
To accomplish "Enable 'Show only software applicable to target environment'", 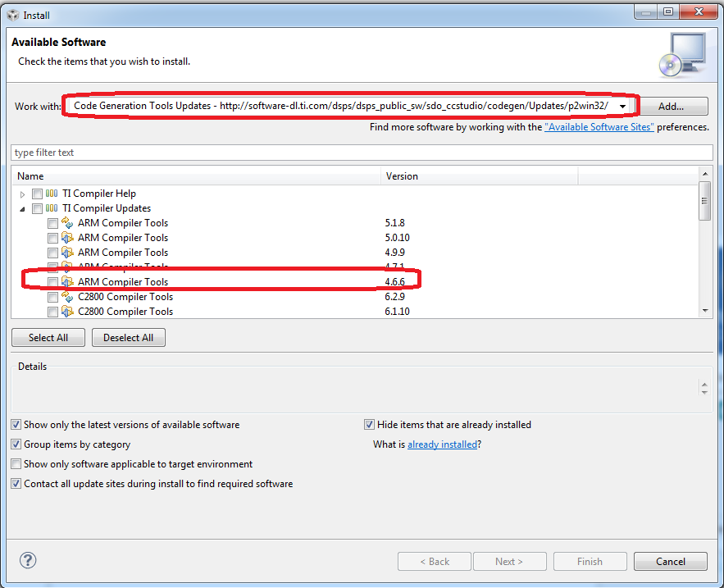I will click(x=16, y=464).
